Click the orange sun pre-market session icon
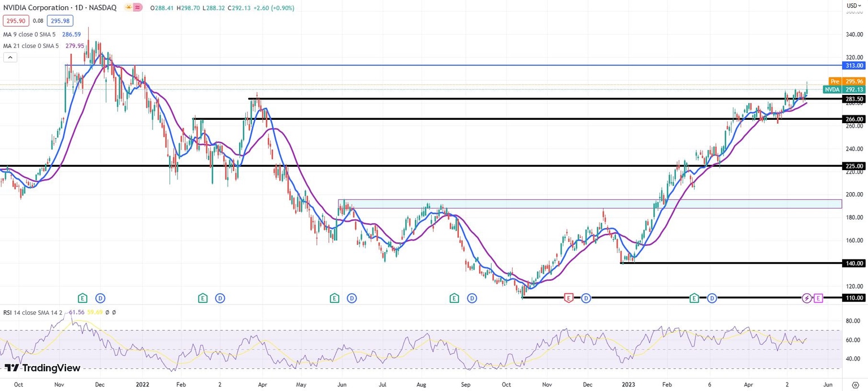Image resolution: width=868 pixels, height=391 pixels. click(129, 8)
